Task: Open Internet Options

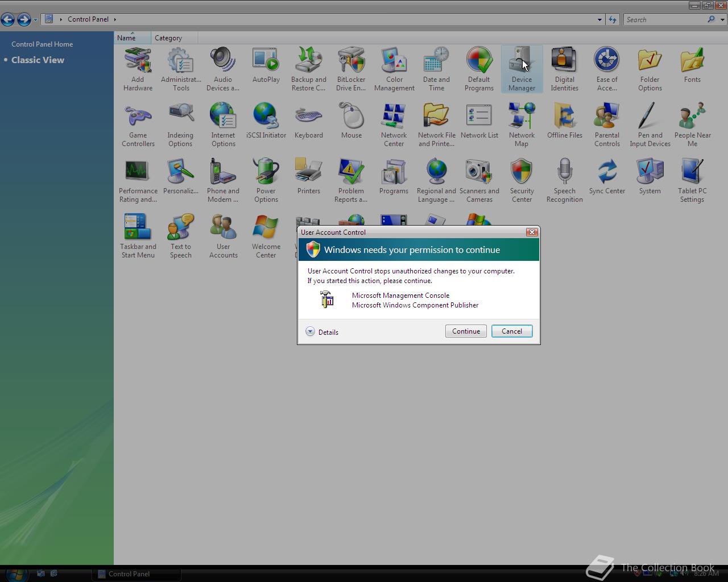Action: click(223, 124)
